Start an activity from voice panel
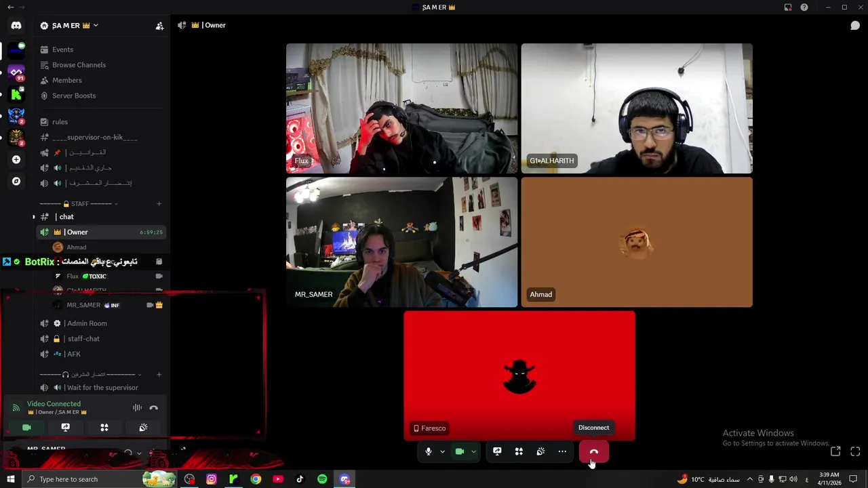This screenshot has width=868, height=488. pyautogui.click(x=104, y=428)
